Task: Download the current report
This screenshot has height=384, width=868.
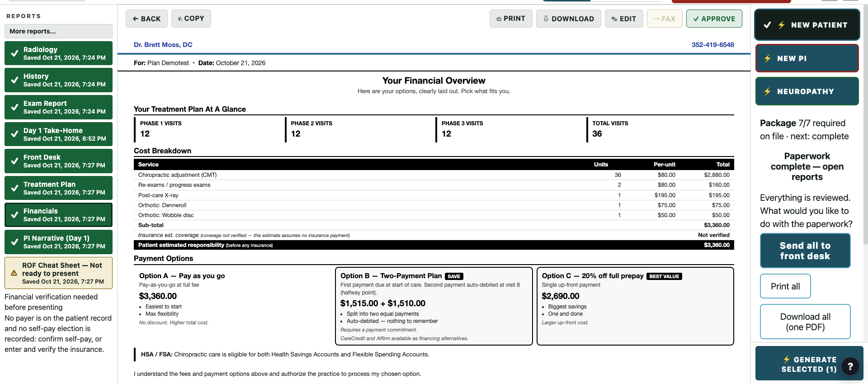Action: tap(569, 19)
